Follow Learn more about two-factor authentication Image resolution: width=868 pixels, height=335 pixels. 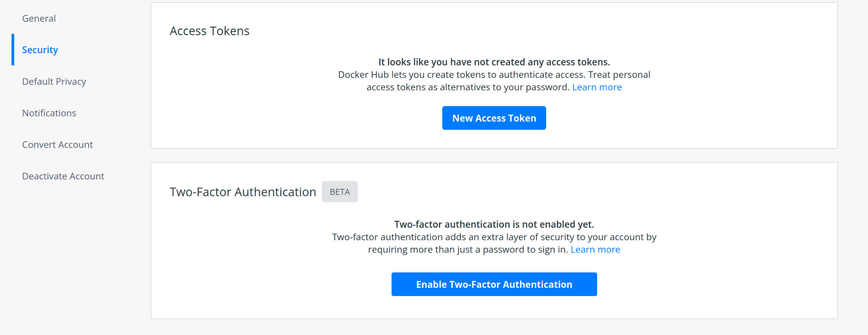click(595, 249)
